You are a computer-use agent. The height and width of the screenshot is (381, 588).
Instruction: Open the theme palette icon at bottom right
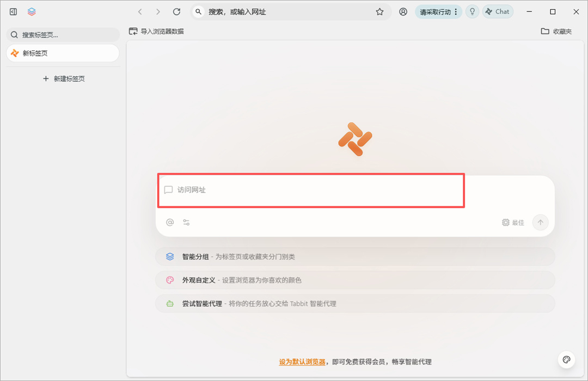[566, 360]
